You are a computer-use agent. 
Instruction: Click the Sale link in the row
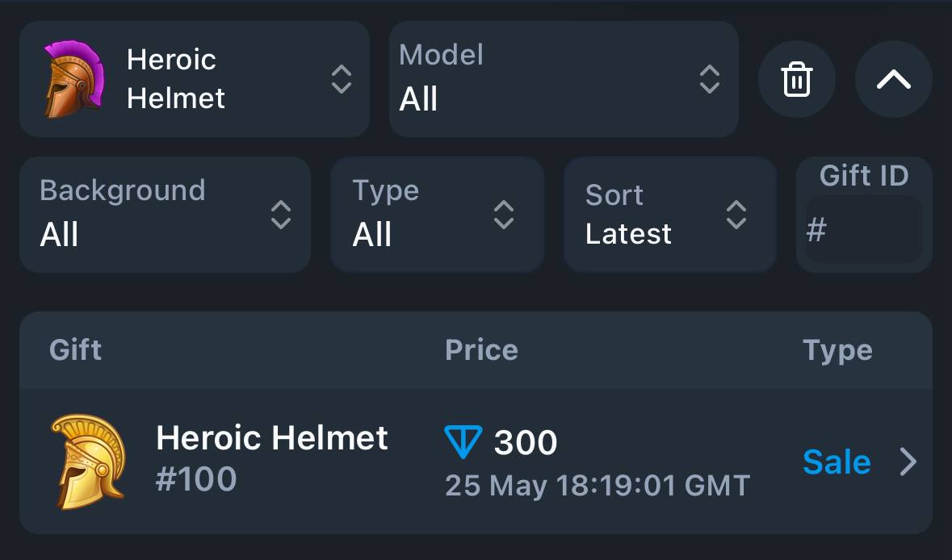(x=837, y=462)
